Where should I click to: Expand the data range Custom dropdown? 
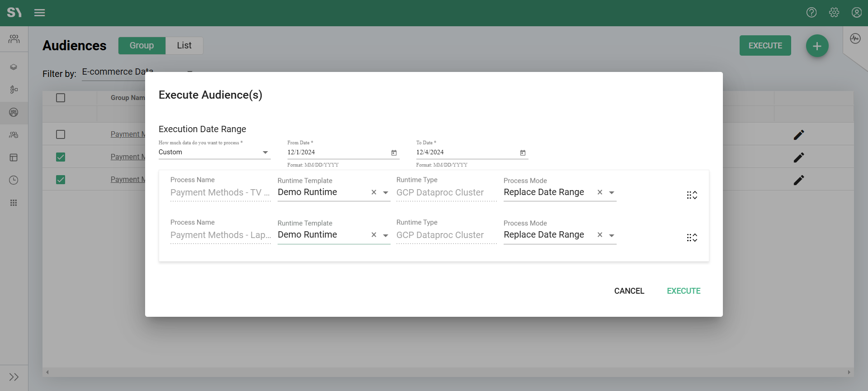pos(265,153)
